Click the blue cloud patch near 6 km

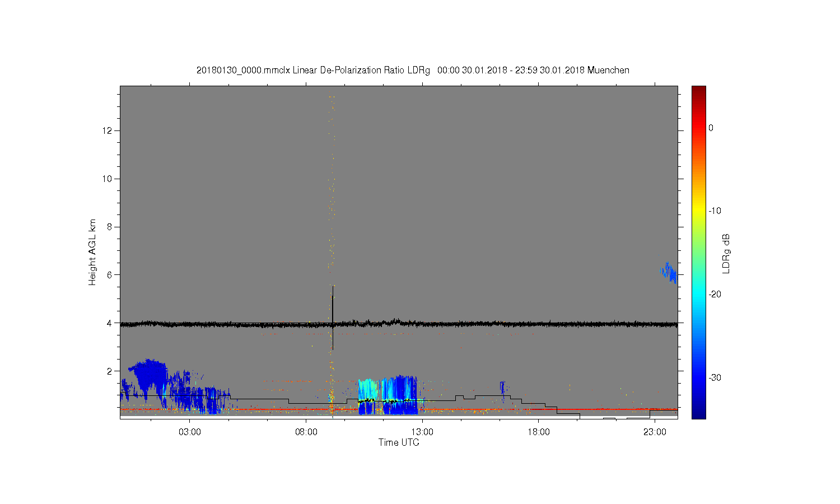[x=669, y=273]
